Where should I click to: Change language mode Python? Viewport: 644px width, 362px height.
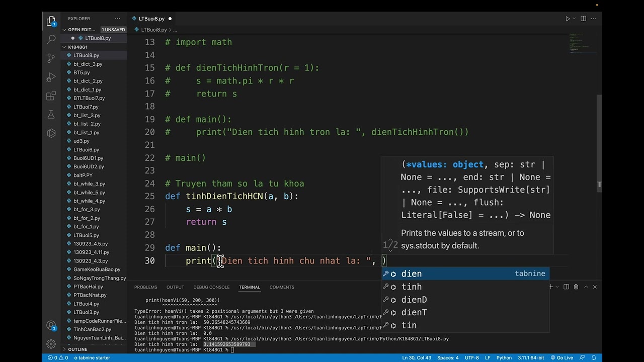pos(504,358)
